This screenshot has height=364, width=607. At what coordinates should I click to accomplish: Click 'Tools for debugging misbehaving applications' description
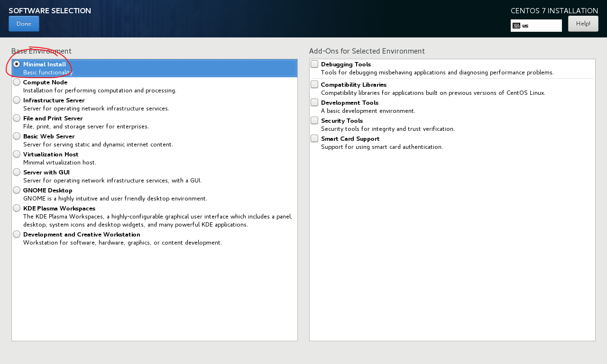click(437, 73)
